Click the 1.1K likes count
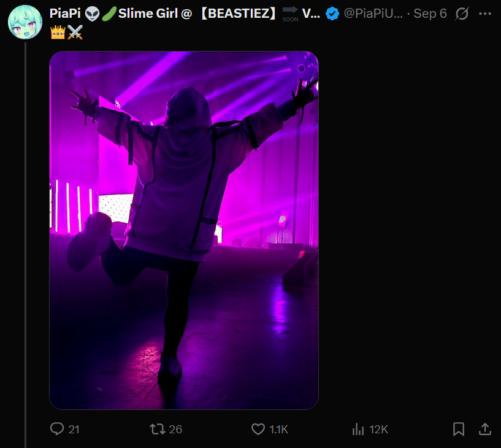 (x=278, y=429)
